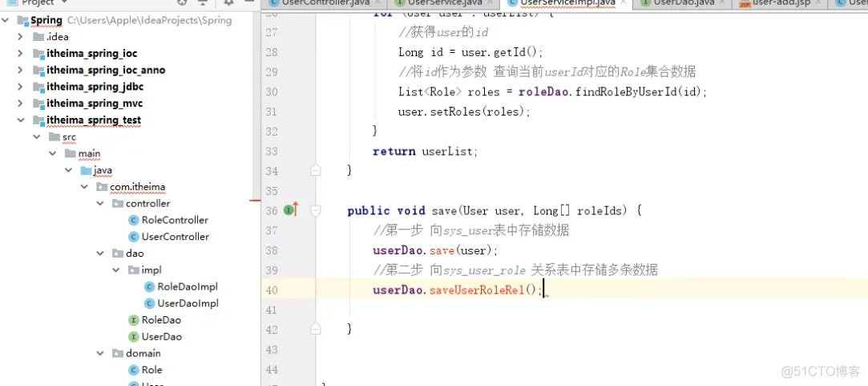868x386 pixels.
Task: Click the itheima_spring_jdbc module folder icon
Action: point(38,87)
